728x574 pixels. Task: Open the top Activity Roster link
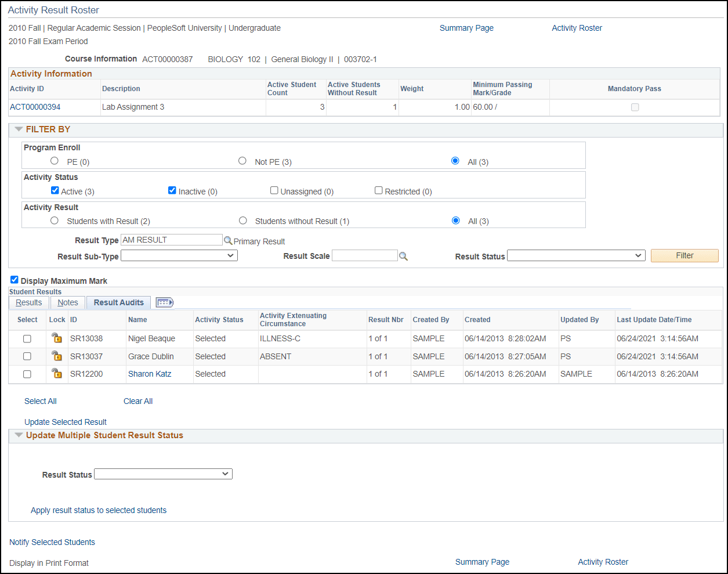(x=577, y=28)
